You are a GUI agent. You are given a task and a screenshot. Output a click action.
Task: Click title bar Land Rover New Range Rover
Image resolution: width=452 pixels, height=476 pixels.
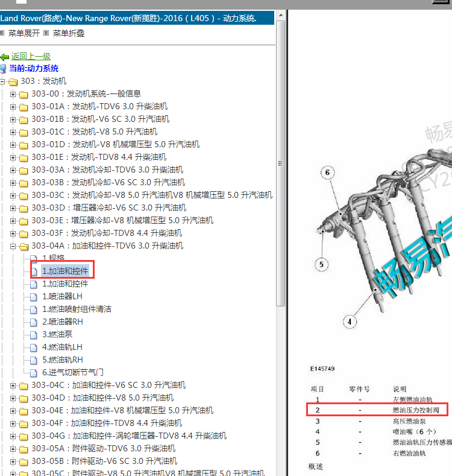point(137,18)
